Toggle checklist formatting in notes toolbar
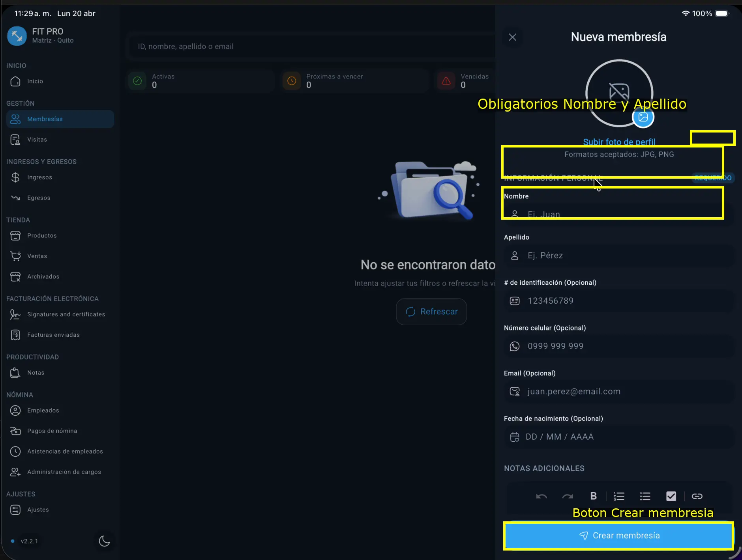Viewport: 742px width, 560px height. (x=671, y=496)
